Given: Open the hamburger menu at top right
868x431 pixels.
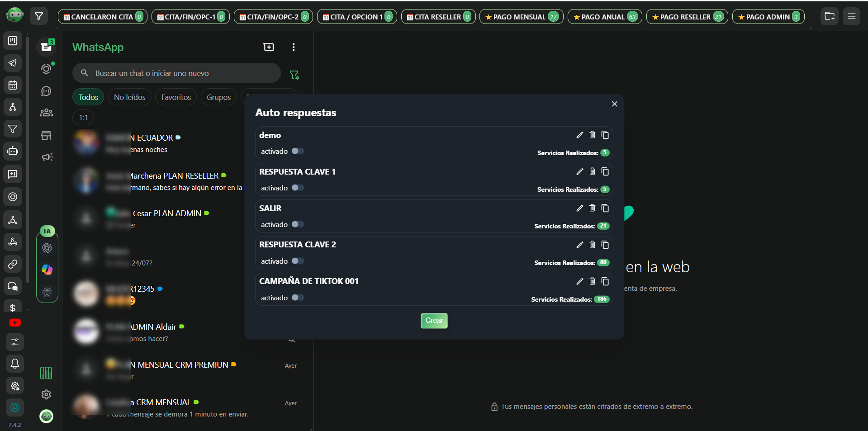Looking at the screenshot, I should tap(852, 16).
